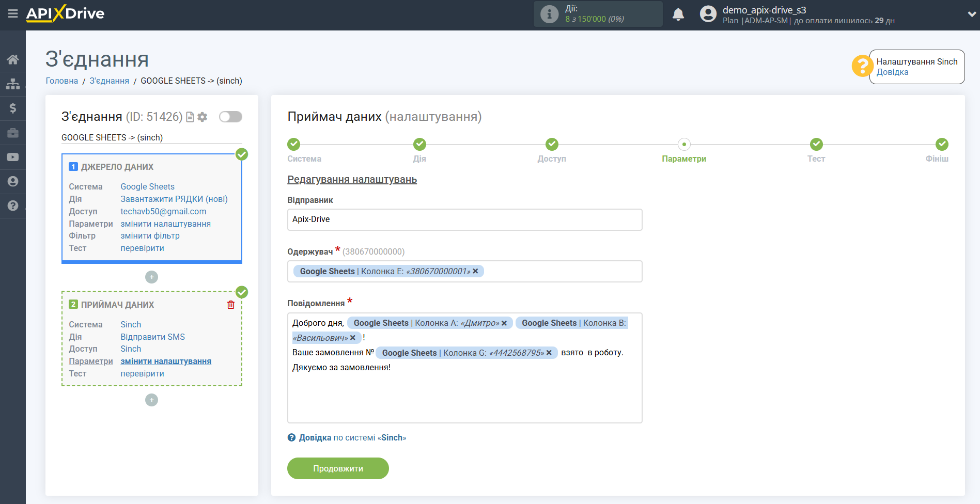Add a block after the data source
980x504 pixels.
coord(151,277)
